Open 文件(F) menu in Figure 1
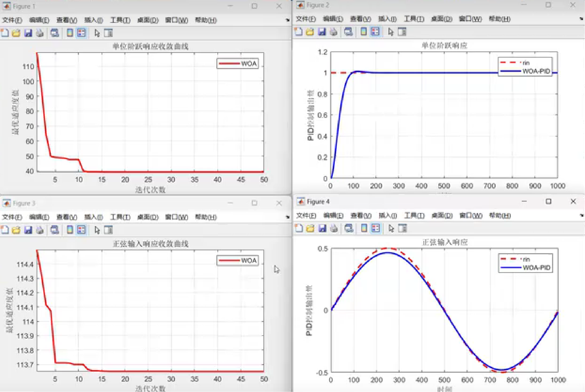The width and height of the screenshot is (585, 392). click(12, 20)
